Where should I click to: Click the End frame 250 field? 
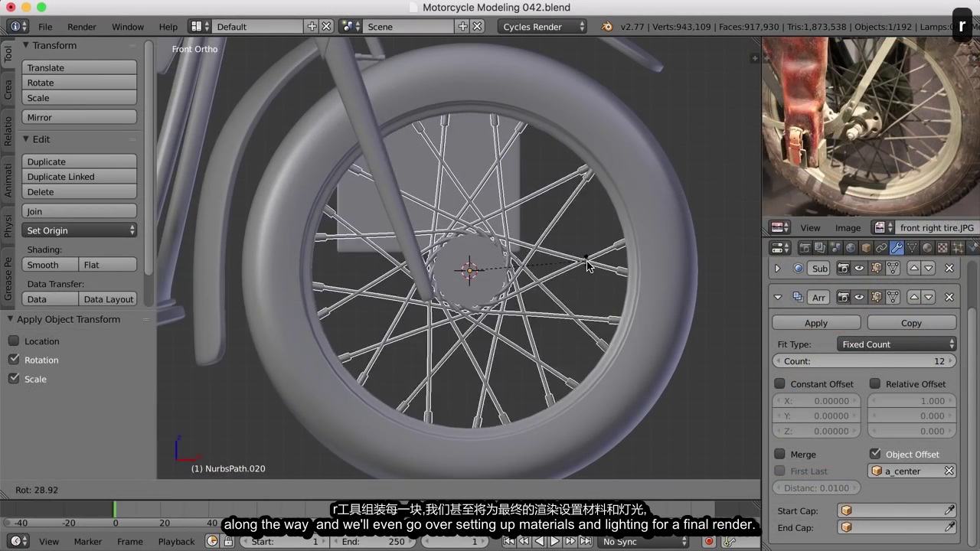click(374, 541)
